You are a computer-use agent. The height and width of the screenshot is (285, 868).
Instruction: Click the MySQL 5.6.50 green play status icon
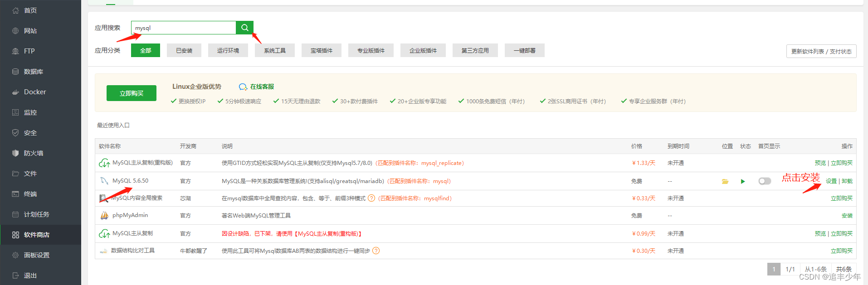(x=743, y=181)
